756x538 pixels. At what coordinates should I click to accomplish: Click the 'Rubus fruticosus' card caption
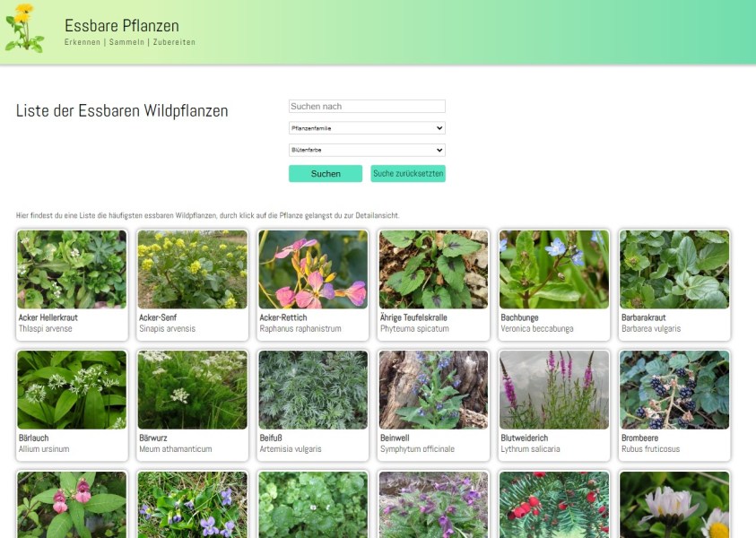pyautogui.click(x=652, y=449)
